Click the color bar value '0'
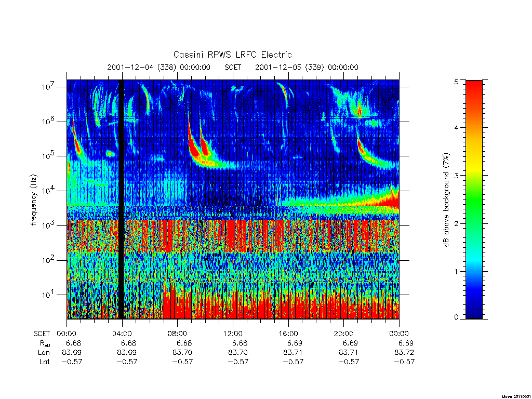 [456, 317]
